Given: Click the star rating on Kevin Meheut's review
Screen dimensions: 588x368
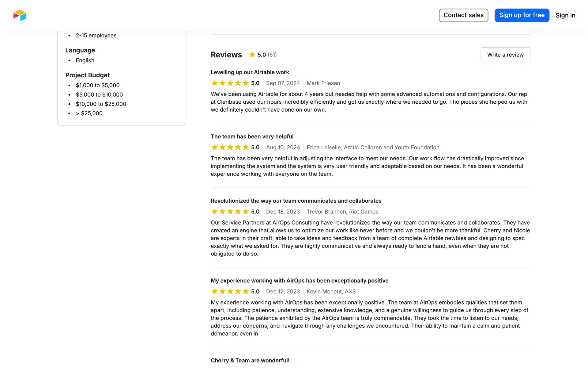Looking at the screenshot, I should point(230,291).
